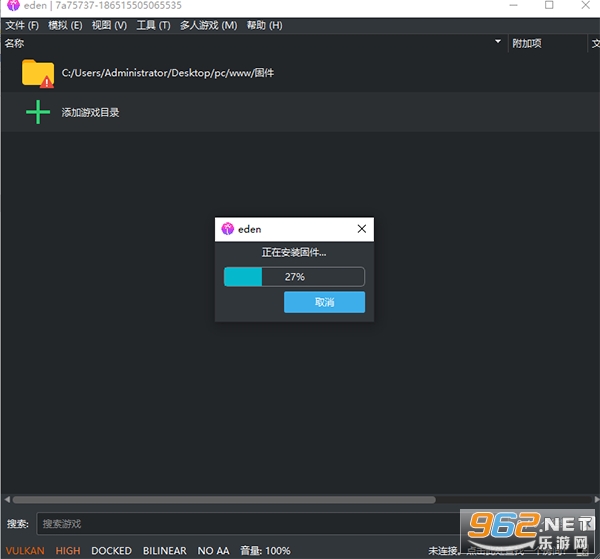The height and width of the screenshot is (559, 600).
Task: Click the yellow folder warning icon
Action: pos(38,73)
